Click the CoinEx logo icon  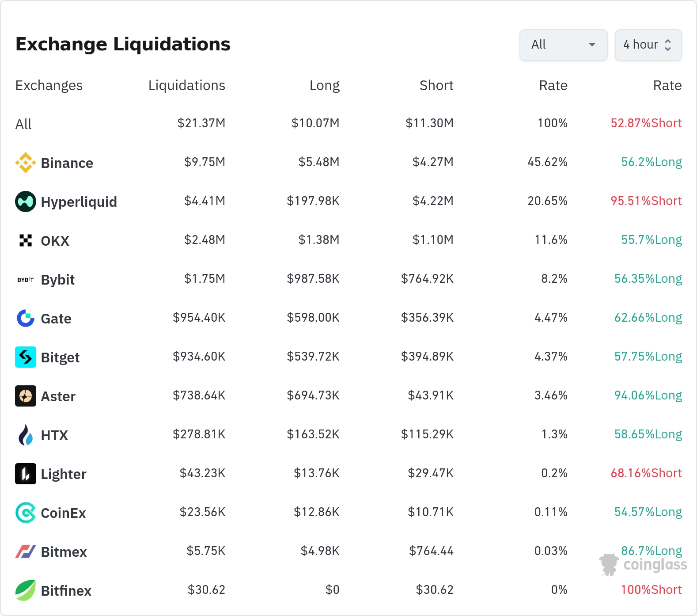(26, 513)
